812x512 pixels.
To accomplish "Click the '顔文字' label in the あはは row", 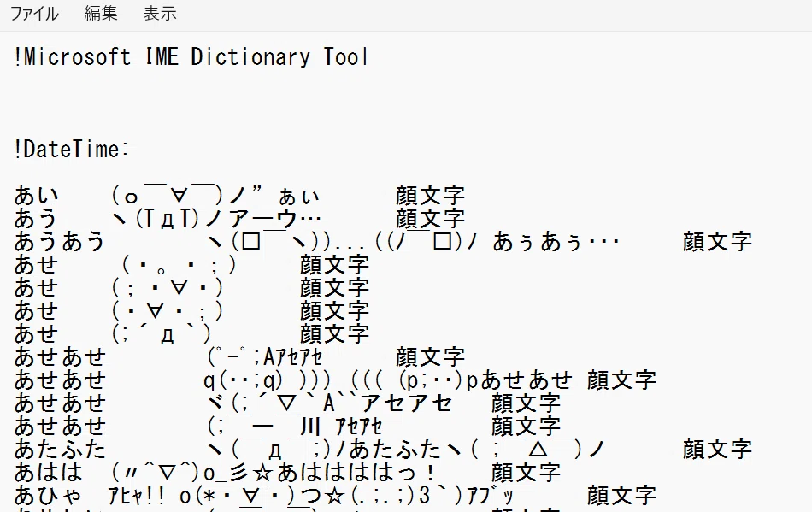I will click(527, 472).
